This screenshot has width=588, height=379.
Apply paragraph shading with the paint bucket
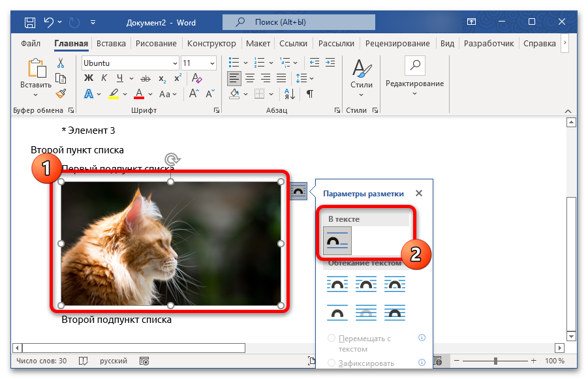[234, 94]
